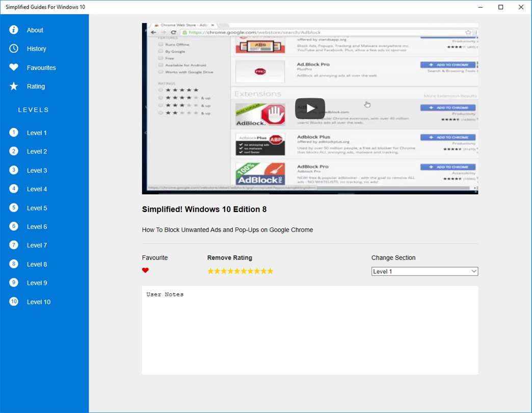Screen dimensions: 532x413
Task: Click the Level 8 label
Action: click(x=37, y=264)
